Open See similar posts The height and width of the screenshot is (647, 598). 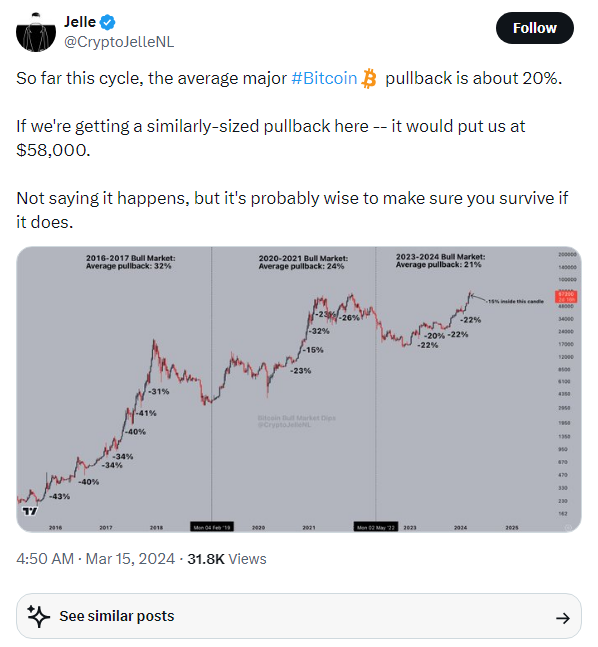coord(299,616)
